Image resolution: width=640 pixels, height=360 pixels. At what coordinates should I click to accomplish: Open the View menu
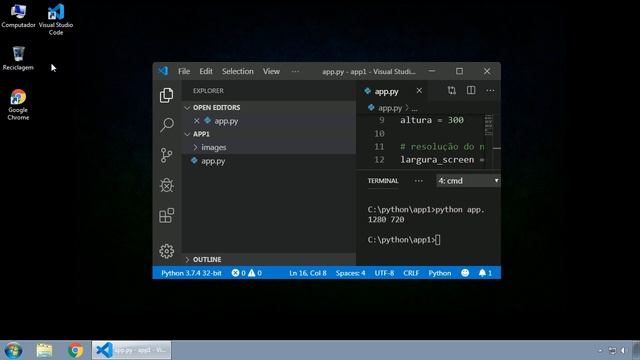pos(271,71)
